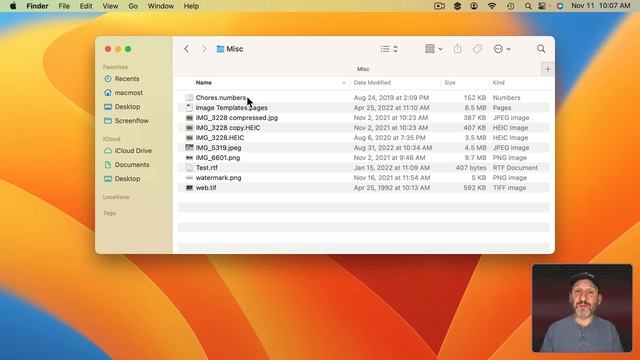Sort by Size column header
Screen dimensions: 640x360
(x=449, y=82)
